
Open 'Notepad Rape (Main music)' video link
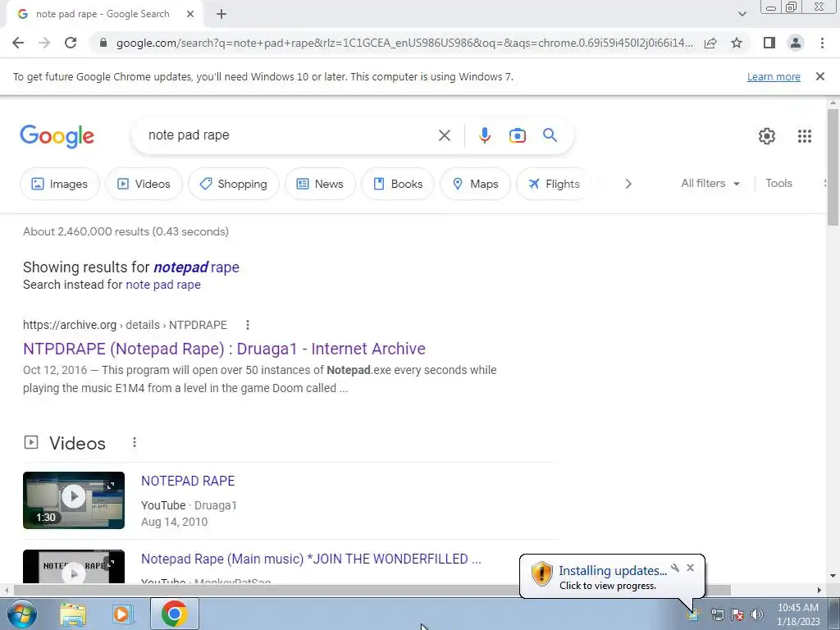click(x=311, y=559)
